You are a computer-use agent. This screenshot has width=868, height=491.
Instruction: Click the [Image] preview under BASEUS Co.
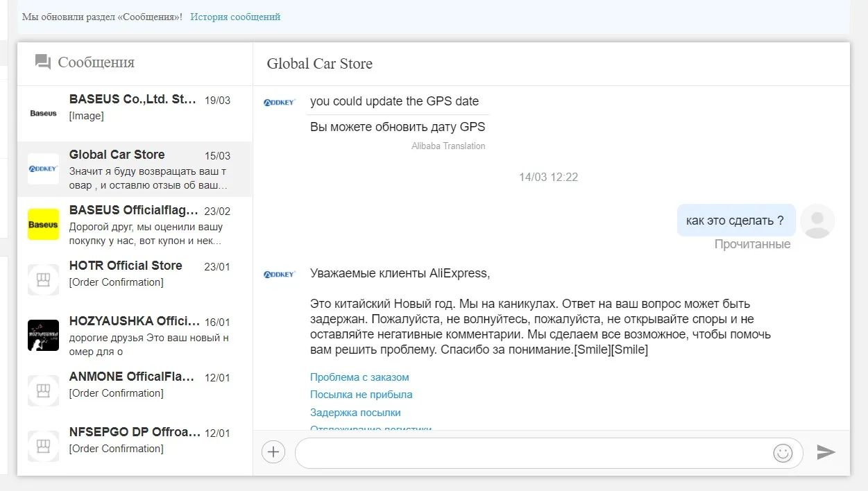click(x=87, y=116)
